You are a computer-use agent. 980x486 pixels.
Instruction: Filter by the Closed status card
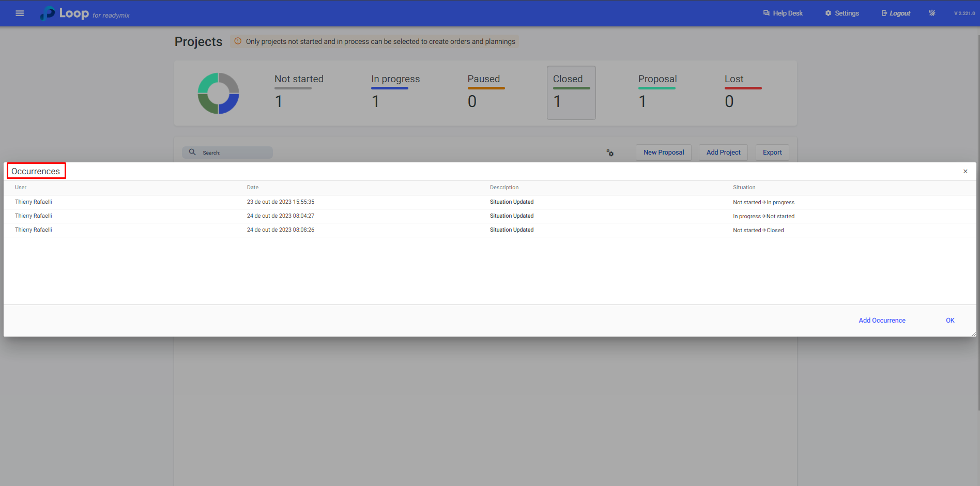(x=571, y=93)
